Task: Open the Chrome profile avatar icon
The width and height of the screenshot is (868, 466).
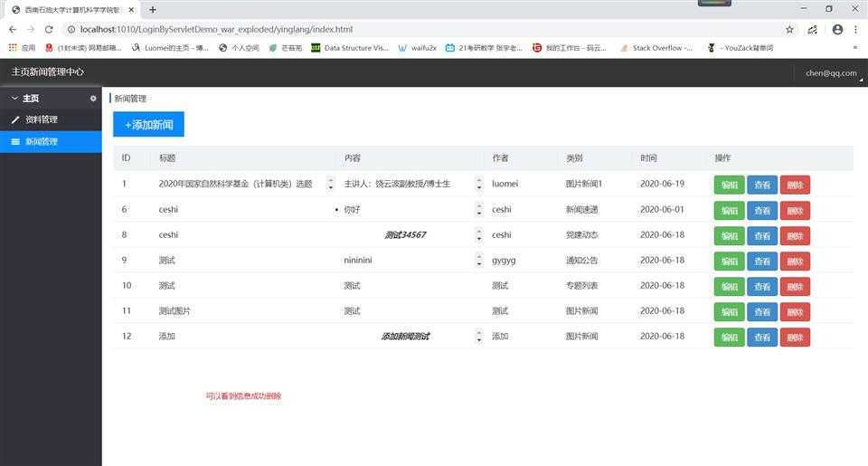Action: pos(837,29)
